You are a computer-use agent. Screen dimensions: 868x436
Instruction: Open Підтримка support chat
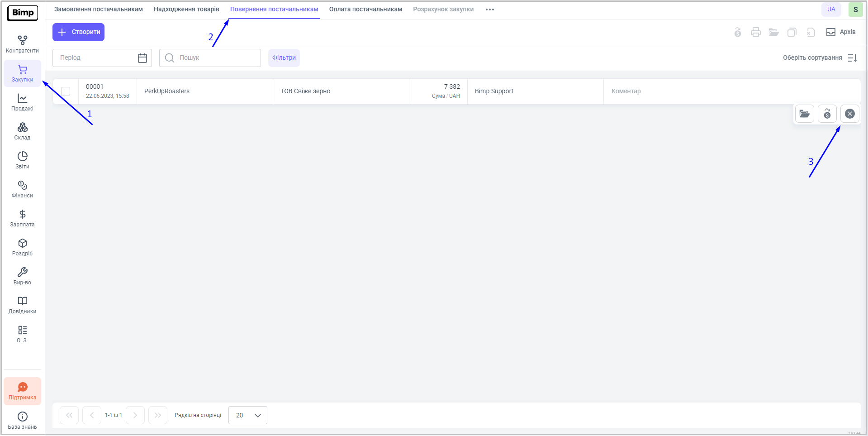[x=22, y=391]
